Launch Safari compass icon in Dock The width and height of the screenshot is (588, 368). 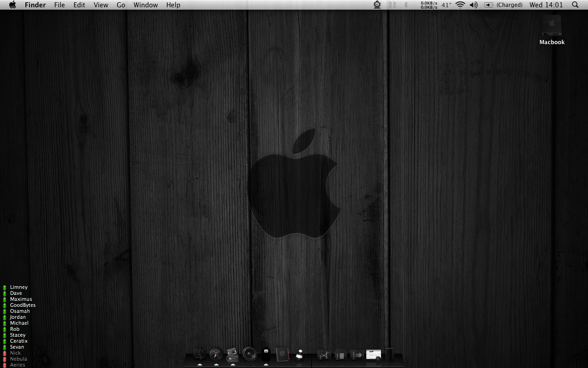[x=216, y=355]
